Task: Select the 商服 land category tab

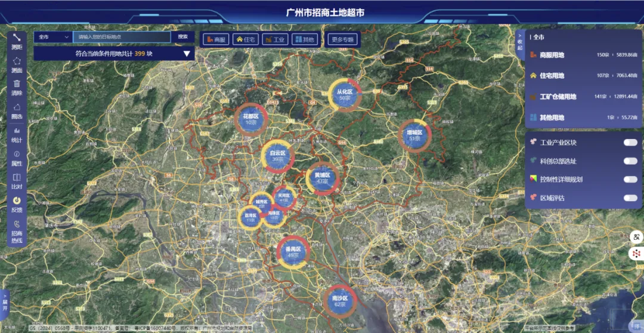Action: tap(215, 39)
